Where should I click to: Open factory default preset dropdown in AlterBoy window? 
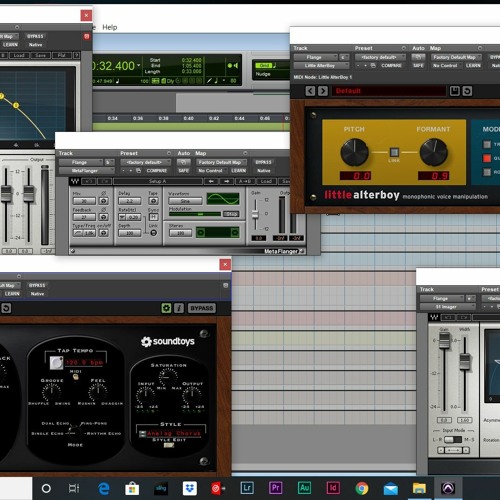(380, 57)
